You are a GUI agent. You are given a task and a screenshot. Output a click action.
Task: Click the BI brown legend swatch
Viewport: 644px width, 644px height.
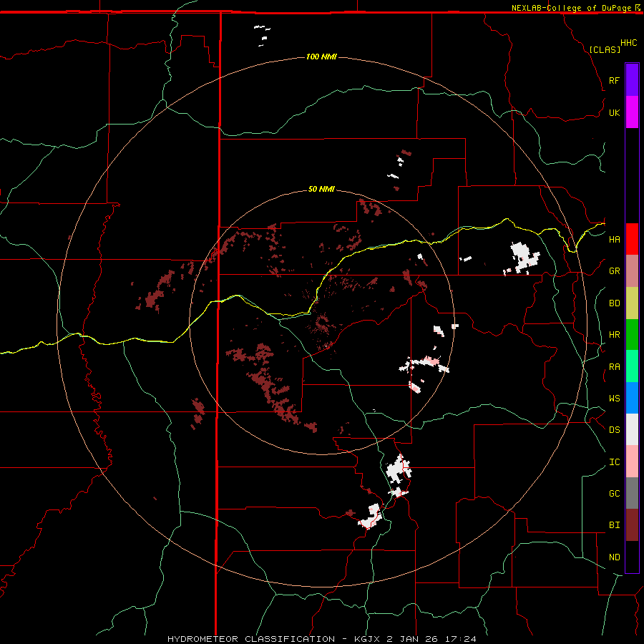point(632,525)
